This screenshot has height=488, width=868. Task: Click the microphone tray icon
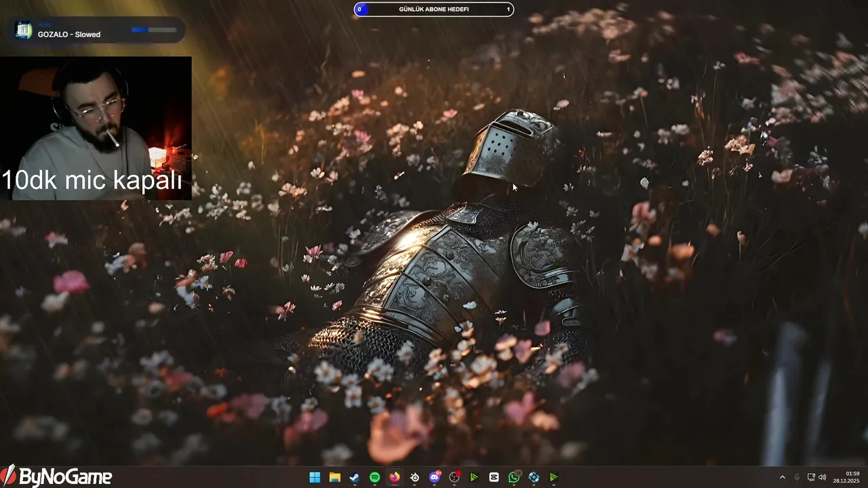point(797,477)
